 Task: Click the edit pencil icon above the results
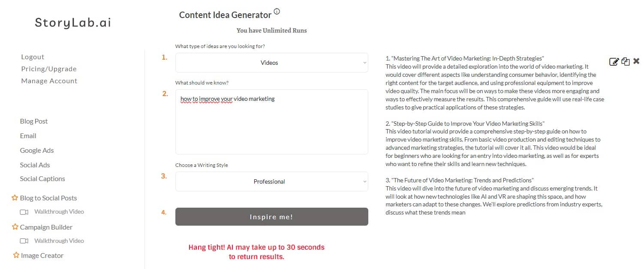614,61
